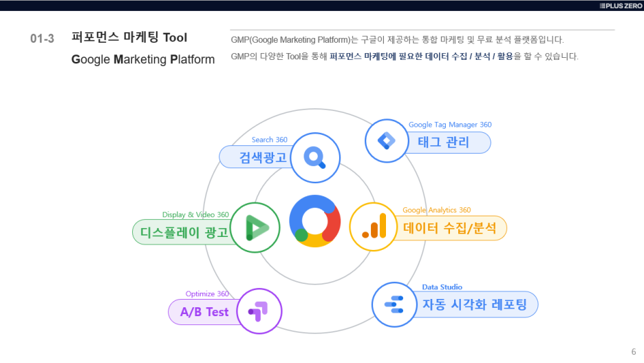644x363 pixels.
Task: Click the PLUS ZERO logo
Action: coord(621,6)
